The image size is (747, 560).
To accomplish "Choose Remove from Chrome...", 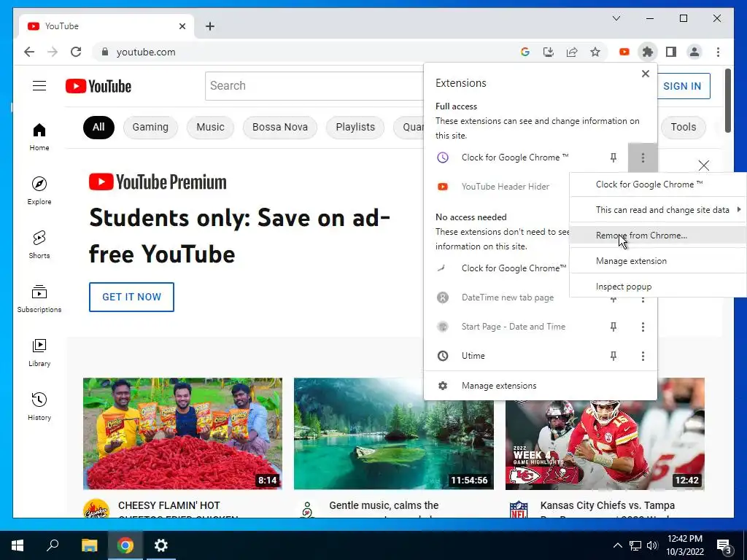I will pyautogui.click(x=659, y=236).
